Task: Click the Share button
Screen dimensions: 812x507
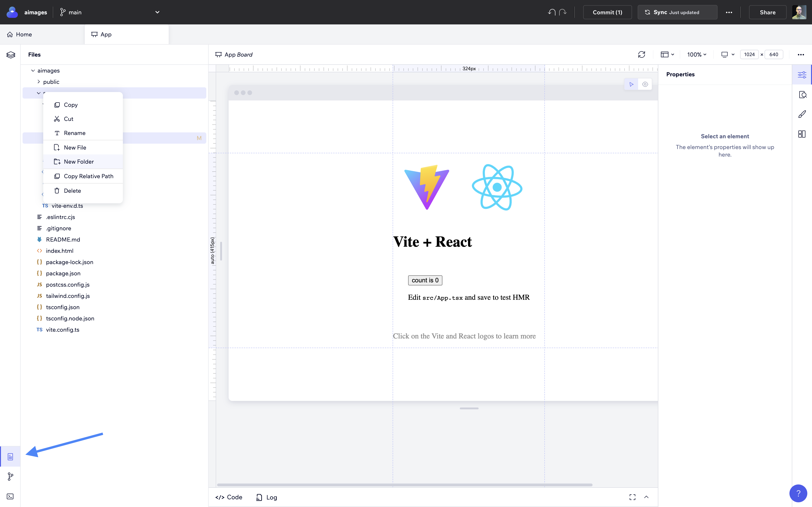Action: (x=767, y=12)
